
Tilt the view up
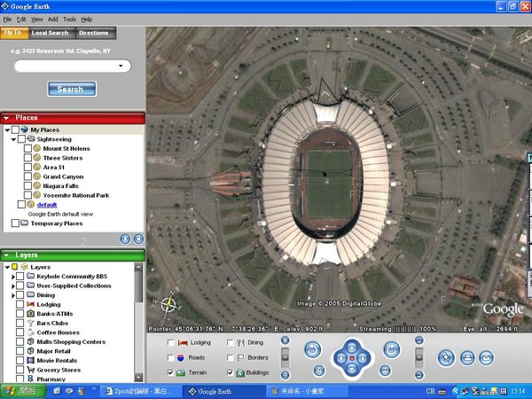point(419,340)
